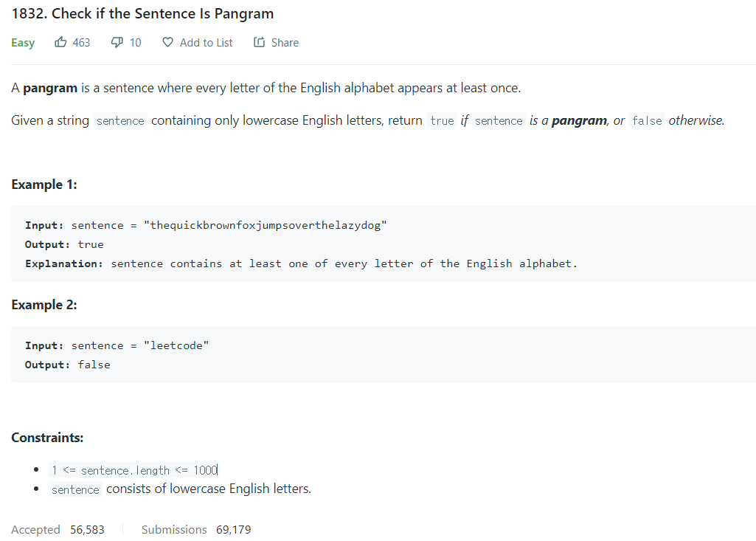Image resolution: width=756 pixels, height=541 pixels.
Task: Click the Example 2 leetcode input string
Action: pos(176,345)
